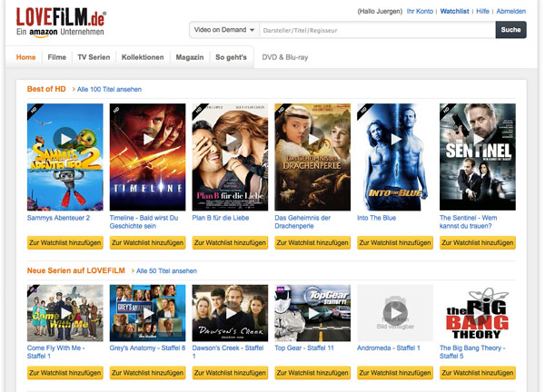Select the Home tab
The image size is (545, 392).
(25, 57)
